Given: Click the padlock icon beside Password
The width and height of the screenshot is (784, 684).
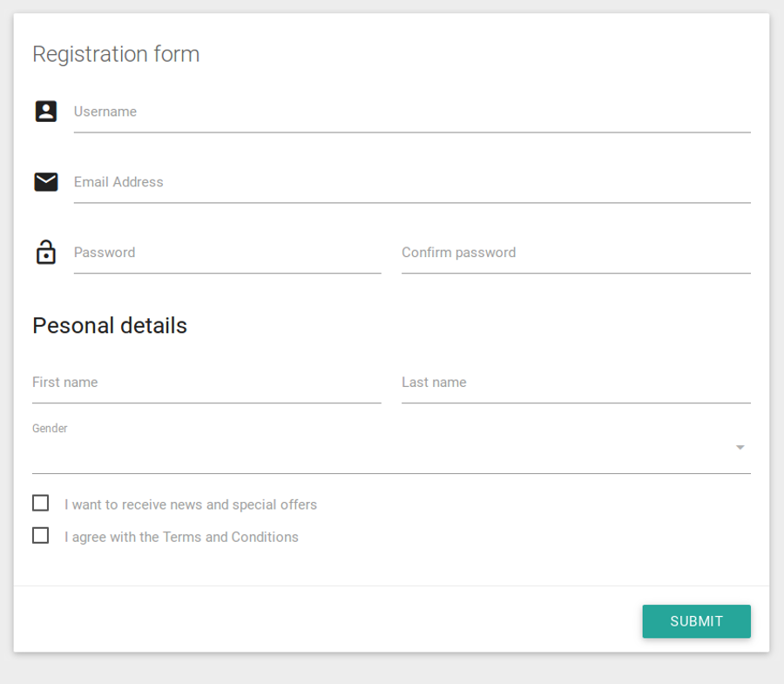Looking at the screenshot, I should pyautogui.click(x=45, y=252).
